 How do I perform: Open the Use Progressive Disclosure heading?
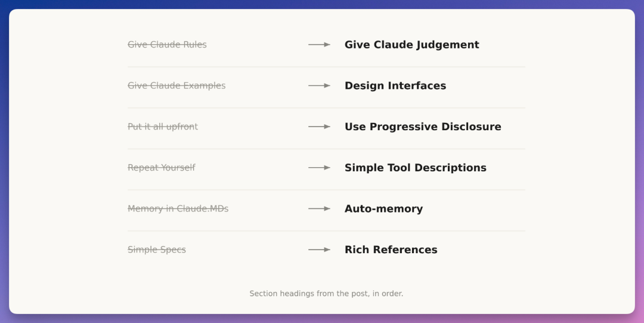click(423, 127)
